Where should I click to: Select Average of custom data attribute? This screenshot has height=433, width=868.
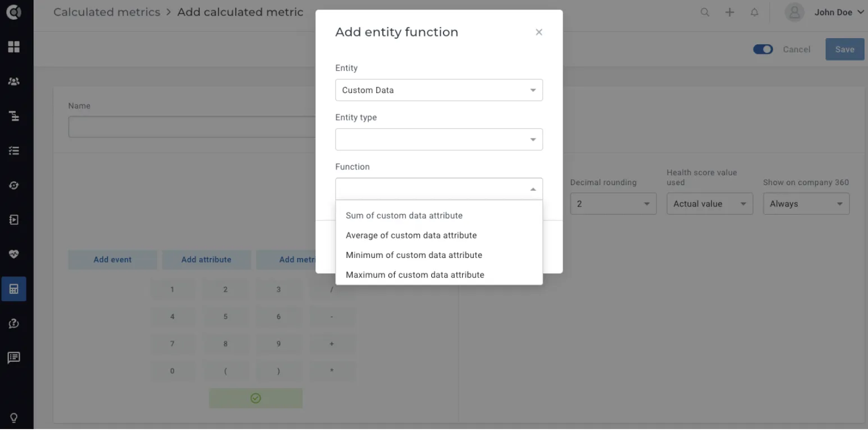tap(439, 235)
